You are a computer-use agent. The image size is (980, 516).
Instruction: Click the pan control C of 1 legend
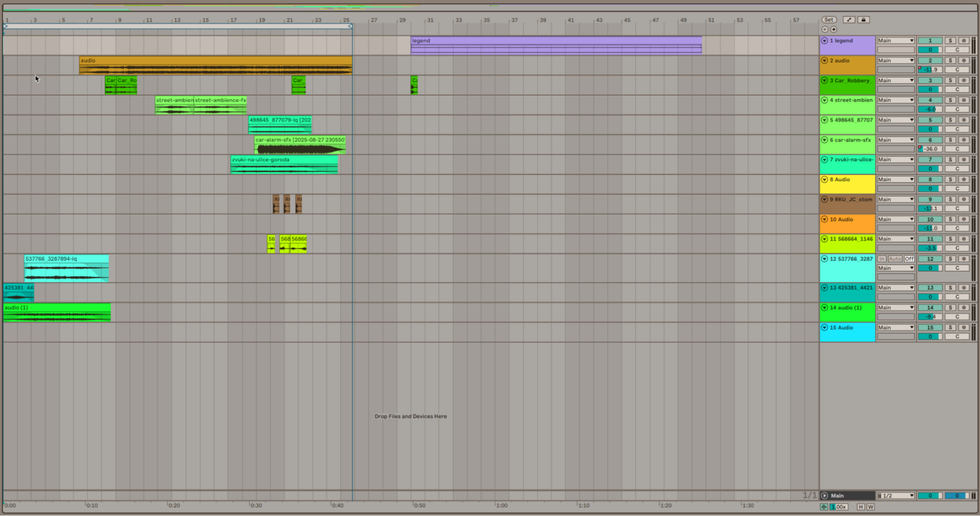point(957,50)
